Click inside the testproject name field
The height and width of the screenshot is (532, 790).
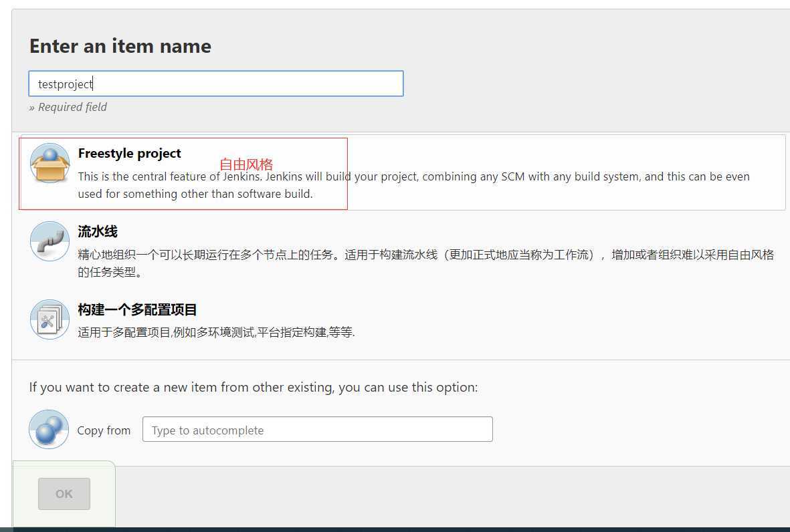[215, 83]
